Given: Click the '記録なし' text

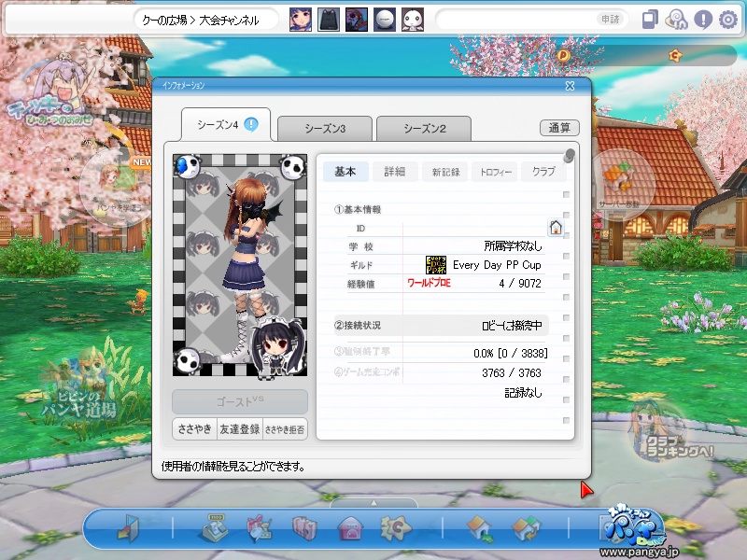Looking at the screenshot, I should pyautogui.click(x=523, y=392).
